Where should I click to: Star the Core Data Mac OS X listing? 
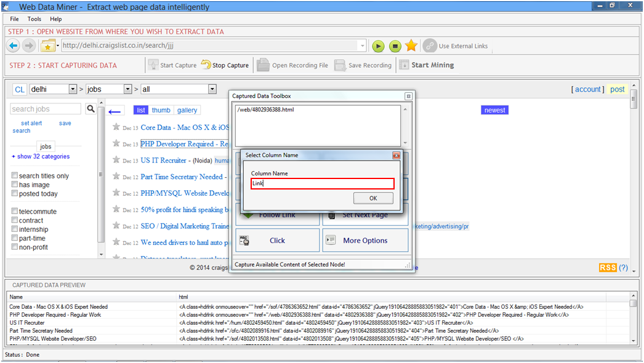click(x=116, y=127)
